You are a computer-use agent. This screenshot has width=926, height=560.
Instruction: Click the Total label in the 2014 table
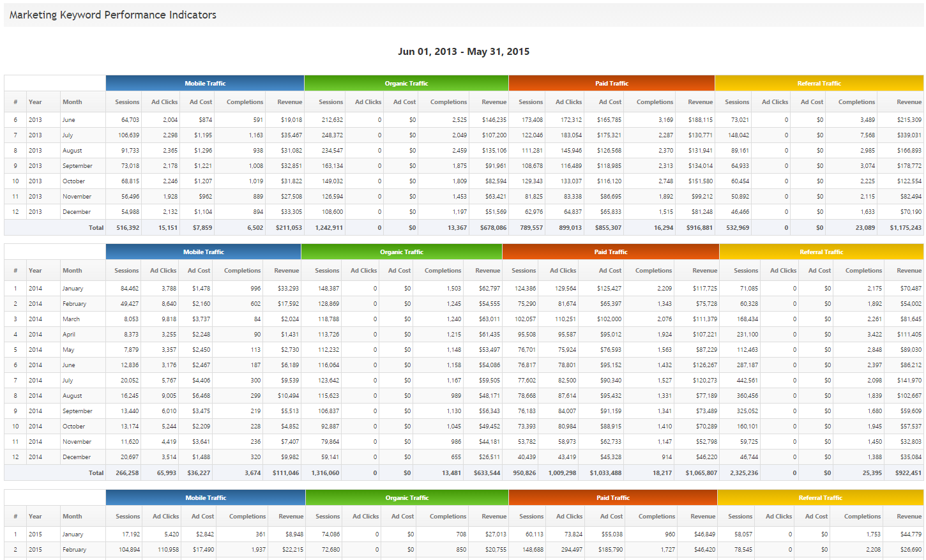pos(96,473)
